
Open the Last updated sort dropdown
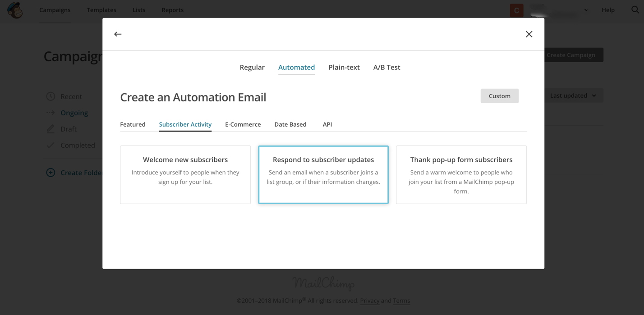[x=573, y=96]
